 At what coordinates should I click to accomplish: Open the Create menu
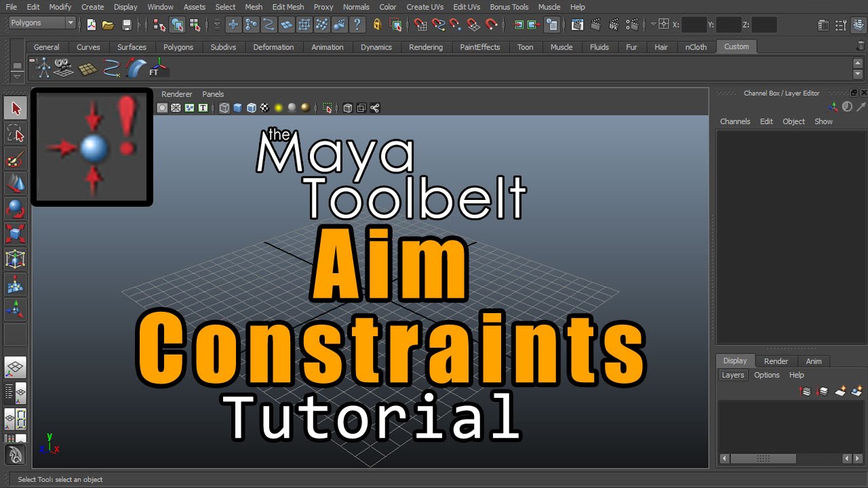[93, 7]
